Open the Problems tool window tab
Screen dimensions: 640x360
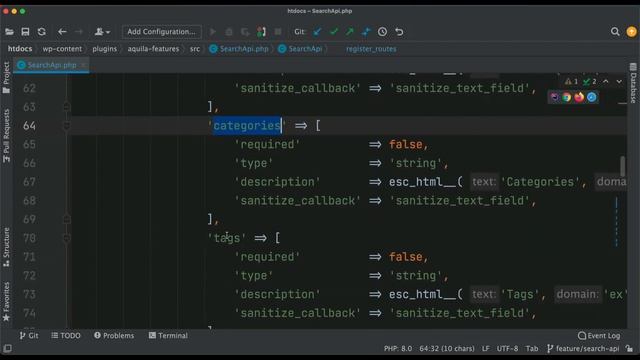114,336
